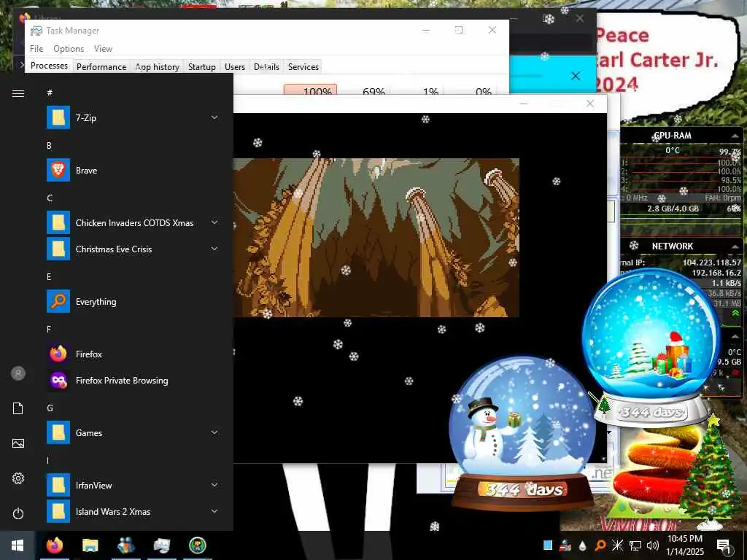Open the Options menu in Task Manager

pyautogui.click(x=69, y=49)
